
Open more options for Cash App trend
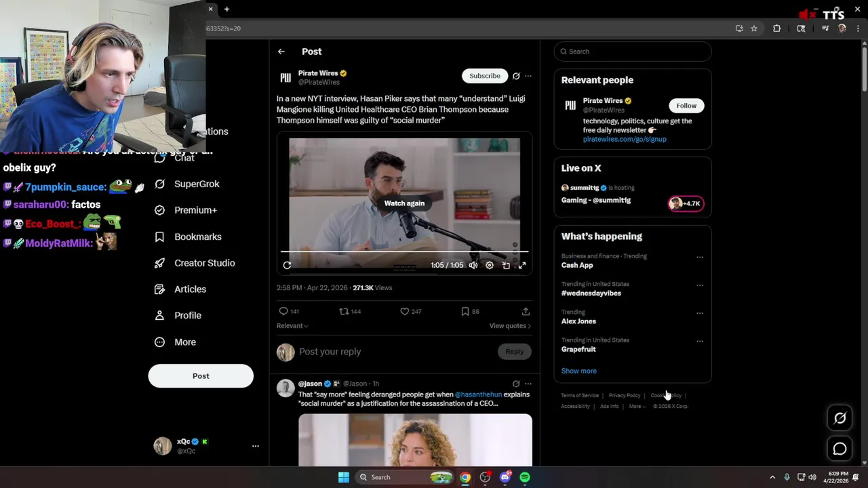(700, 258)
